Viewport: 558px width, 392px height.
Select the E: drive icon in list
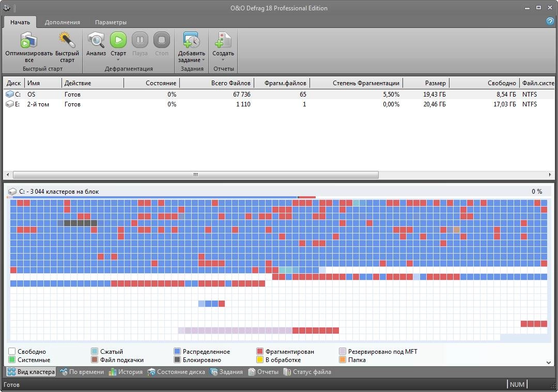pyautogui.click(x=10, y=104)
